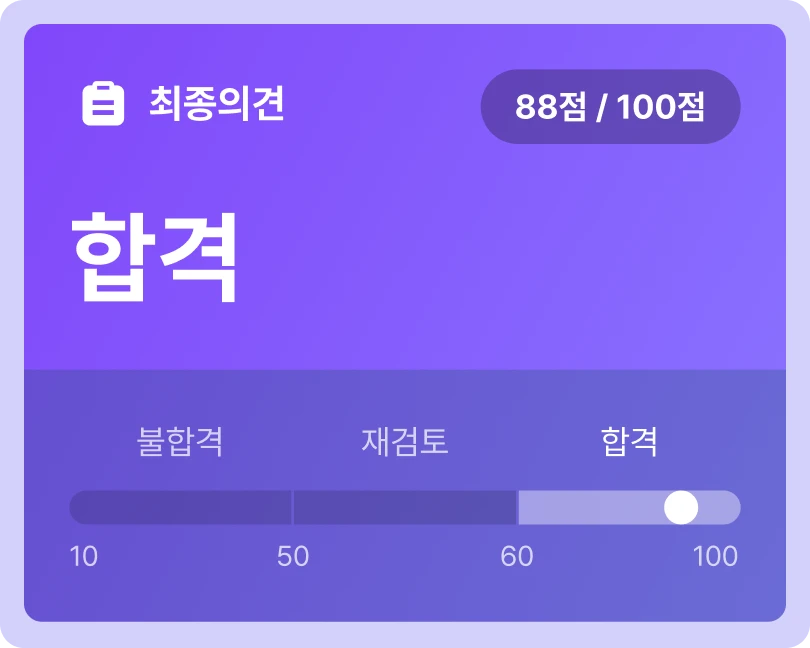The height and width of the screenshot is (648, 810).
Task: Click the 불합격 segment of the progress bar
Action: click(180, 508)
